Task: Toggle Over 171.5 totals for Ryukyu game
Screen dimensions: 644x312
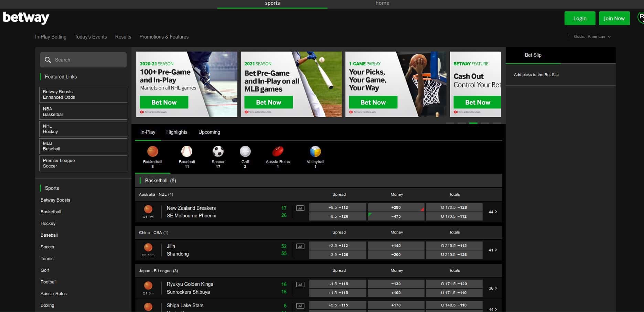Action: pyautogui.click(x=454, y=284)
